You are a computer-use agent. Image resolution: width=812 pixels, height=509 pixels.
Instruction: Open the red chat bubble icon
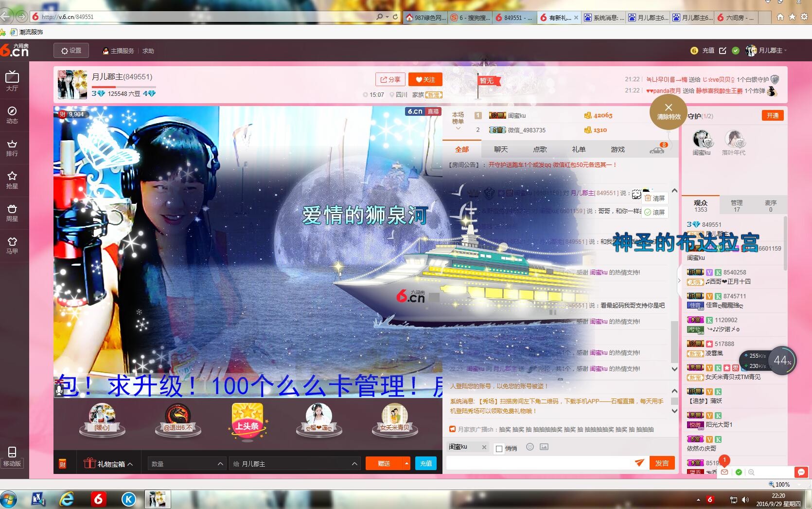(801, 472)
